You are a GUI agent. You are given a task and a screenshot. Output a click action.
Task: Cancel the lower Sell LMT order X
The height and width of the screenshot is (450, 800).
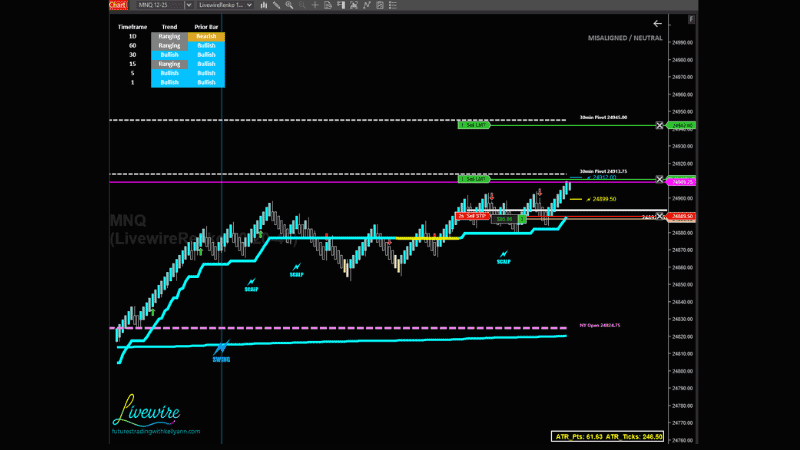659,179
